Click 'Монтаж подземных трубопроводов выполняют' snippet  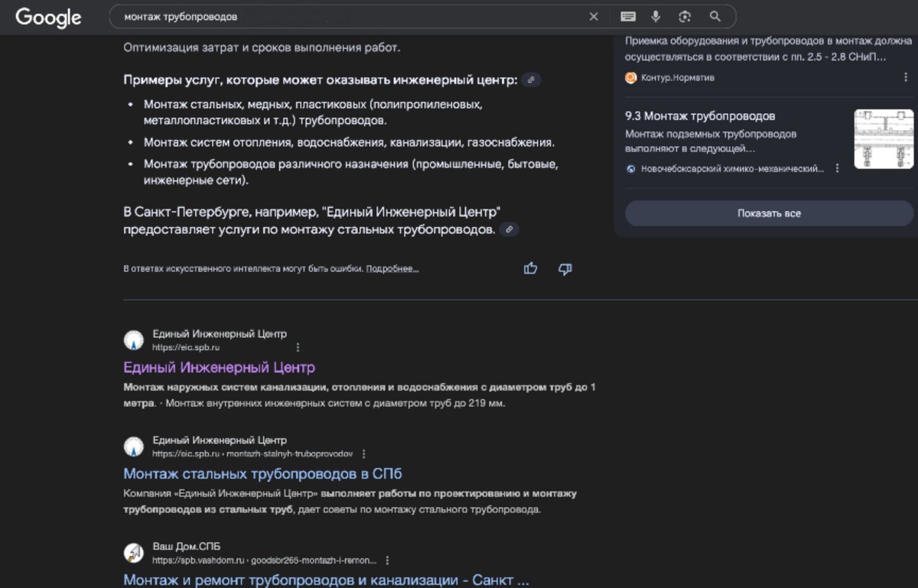711,141
